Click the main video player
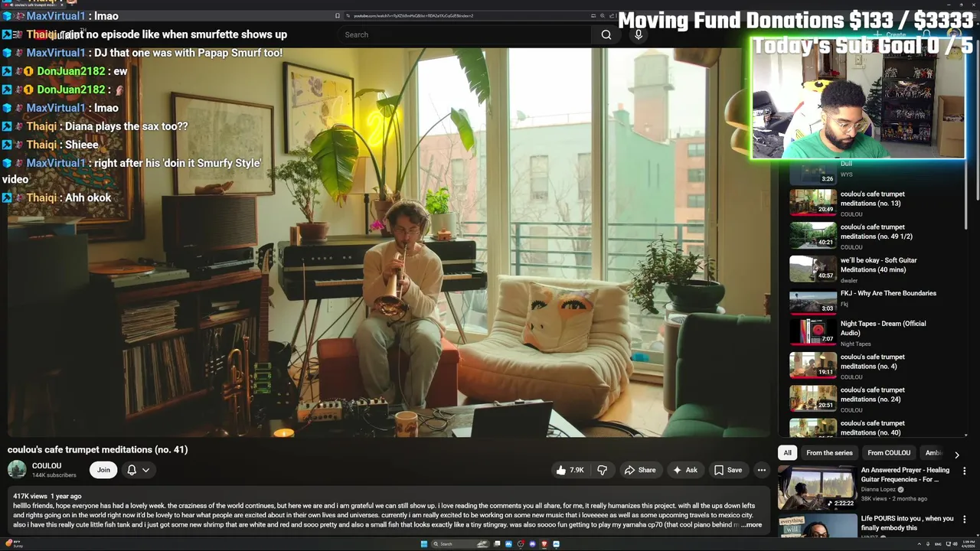This screenshot has height=551, width=980. [389, 243]
